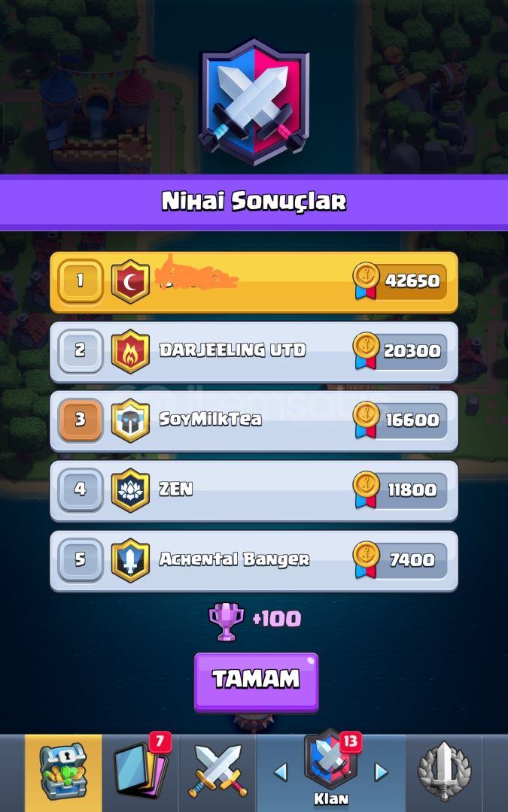508x812 pixels.
Task: Tap the TAMAM confirm button
Action: tap(256, 681)
